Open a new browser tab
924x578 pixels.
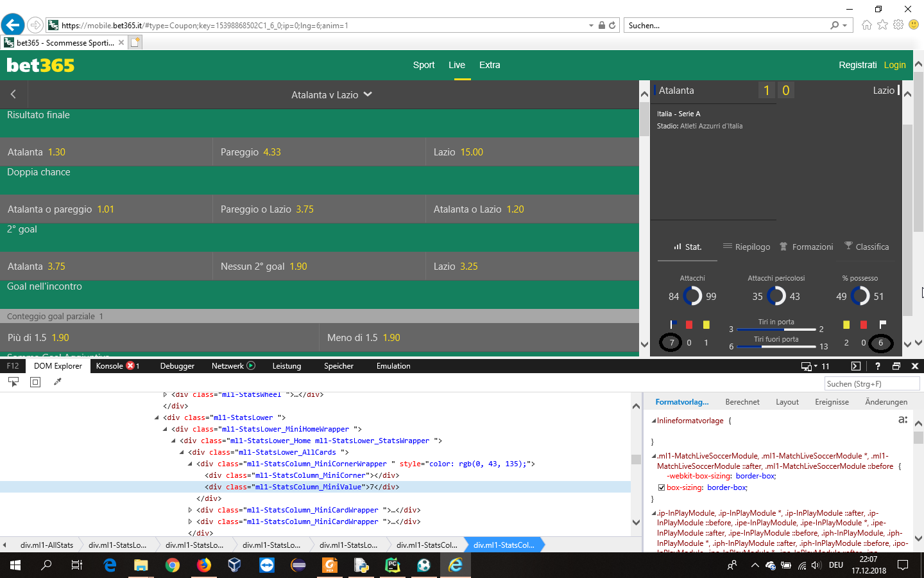pos(135,42)
